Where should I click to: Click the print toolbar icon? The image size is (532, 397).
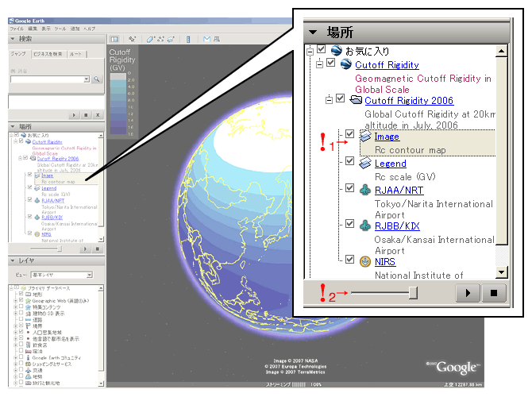click(x=216, y=40)
